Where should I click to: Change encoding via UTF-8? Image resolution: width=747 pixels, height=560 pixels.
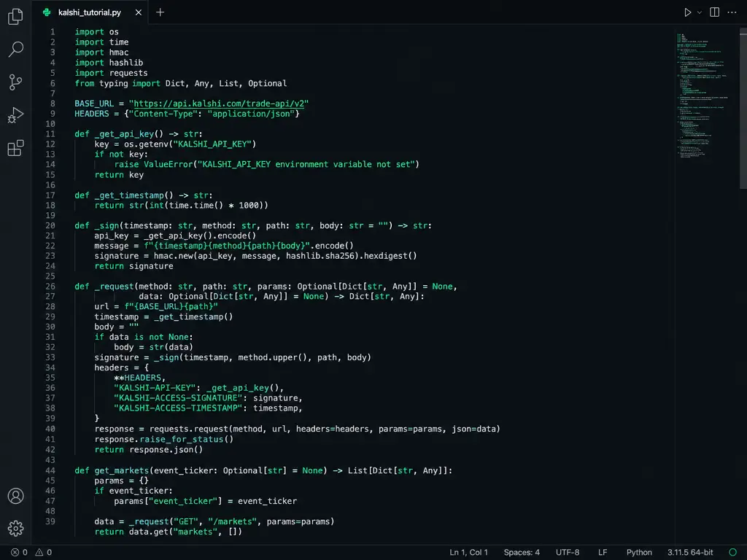(x=568, y=553)
